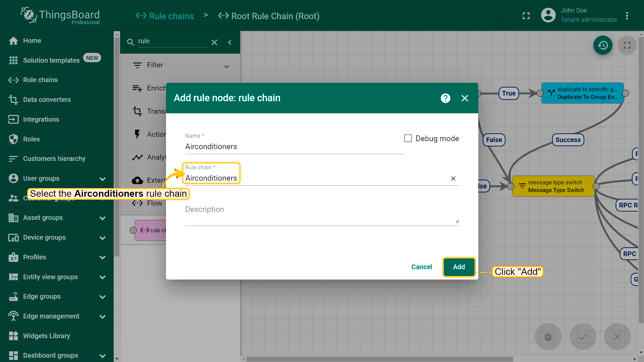Image resolution: width=644 pixels, height=362 pixels.
Task: Click the debug bug round button
Action: coord(548,337)
